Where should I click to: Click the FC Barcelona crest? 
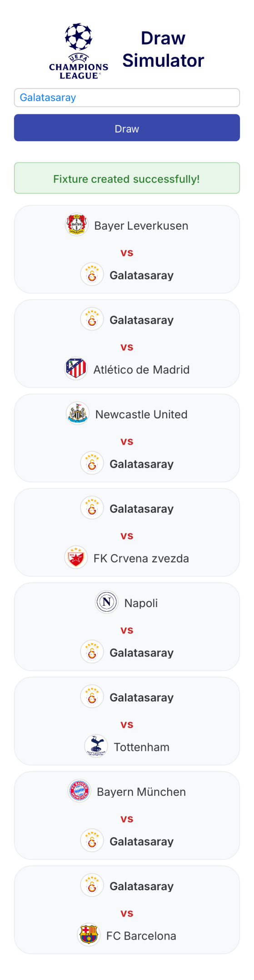click(x=89, y=935)
